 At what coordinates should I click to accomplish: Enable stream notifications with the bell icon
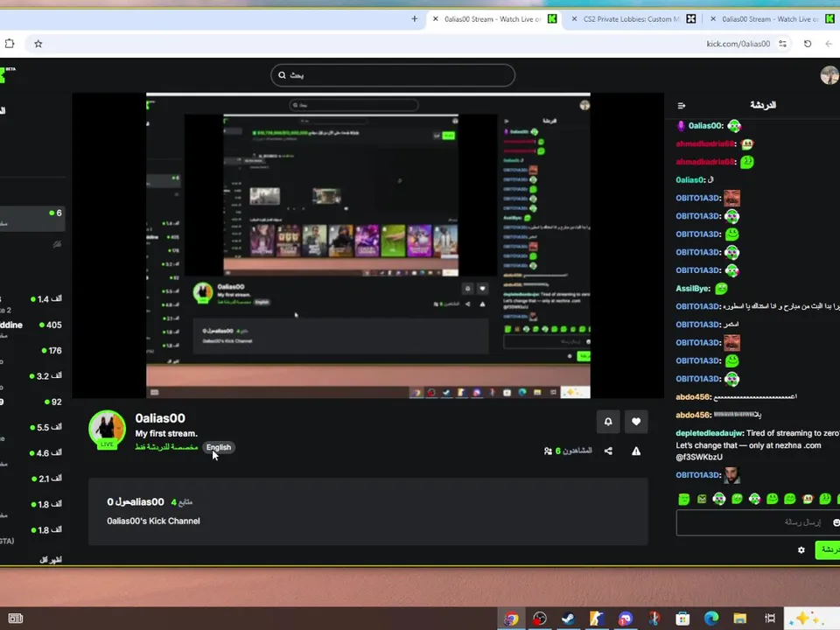tap(608, 422)
